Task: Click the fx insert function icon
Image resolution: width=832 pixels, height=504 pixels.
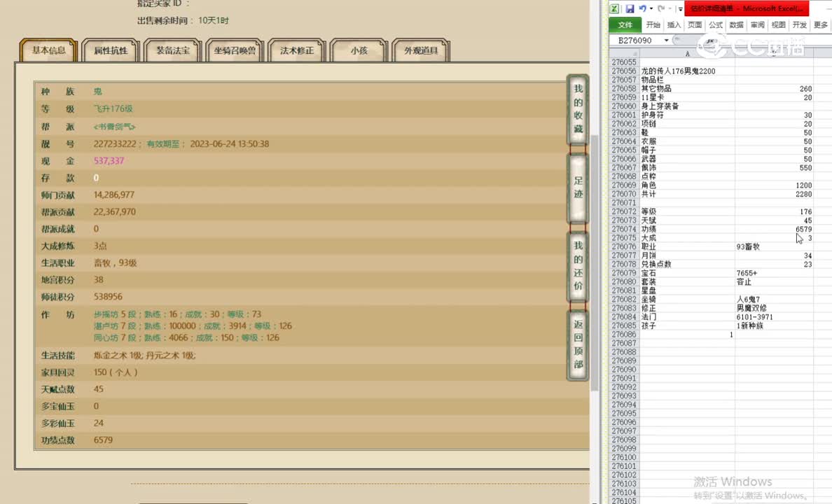Action: tap(710, 41)
